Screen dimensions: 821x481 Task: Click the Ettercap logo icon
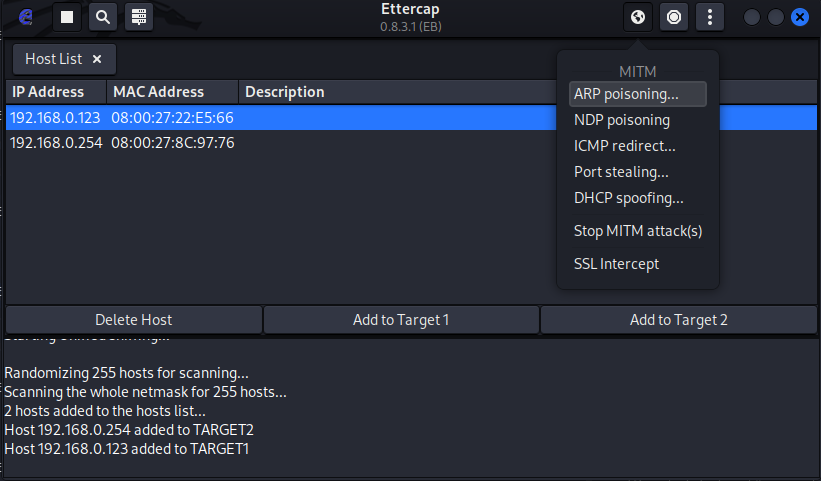coord(26,17)
